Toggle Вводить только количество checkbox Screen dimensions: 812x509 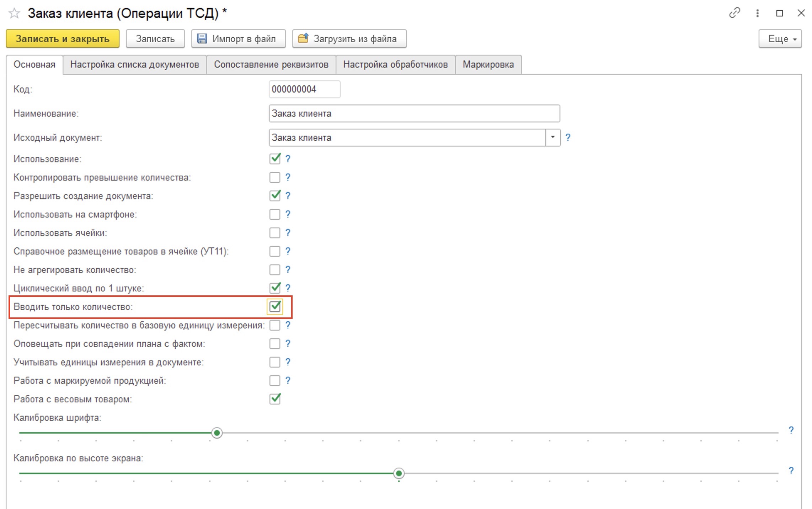275,306
